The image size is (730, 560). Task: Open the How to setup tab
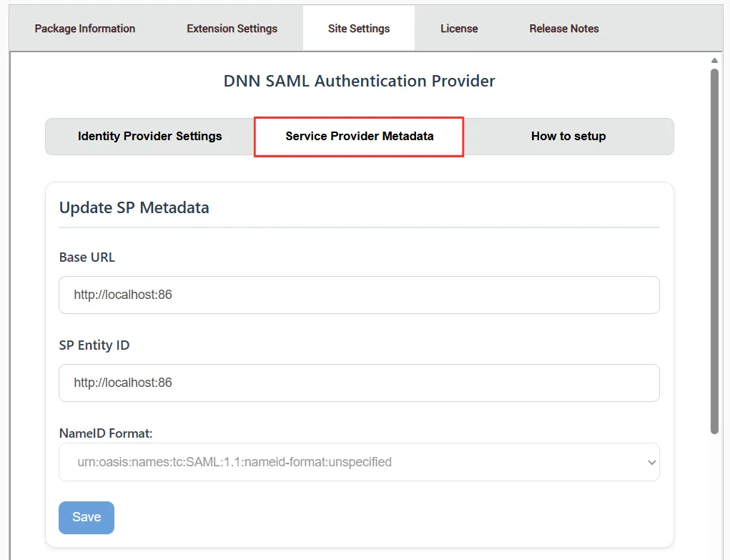point(568,136)
